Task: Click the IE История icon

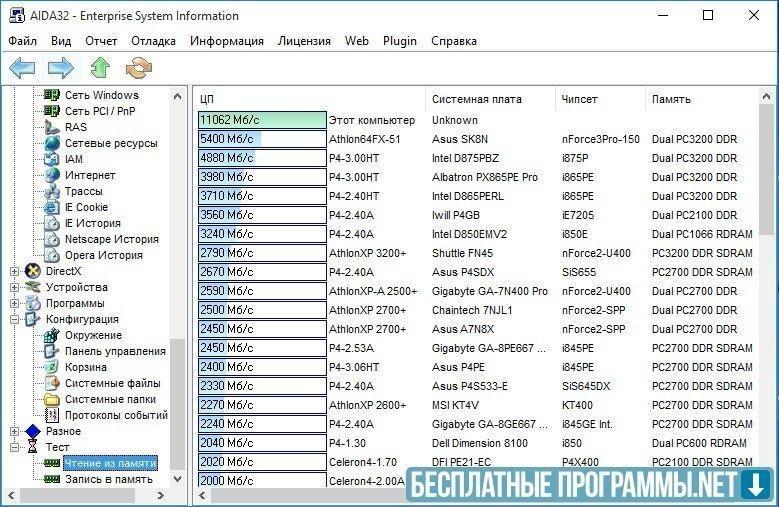Action: 52,223
